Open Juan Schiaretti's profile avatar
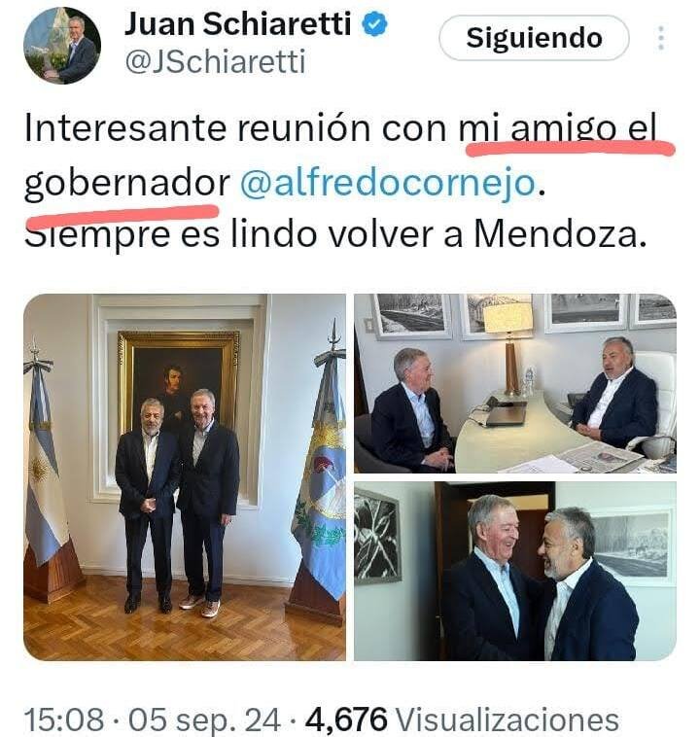 coord(62,46)
